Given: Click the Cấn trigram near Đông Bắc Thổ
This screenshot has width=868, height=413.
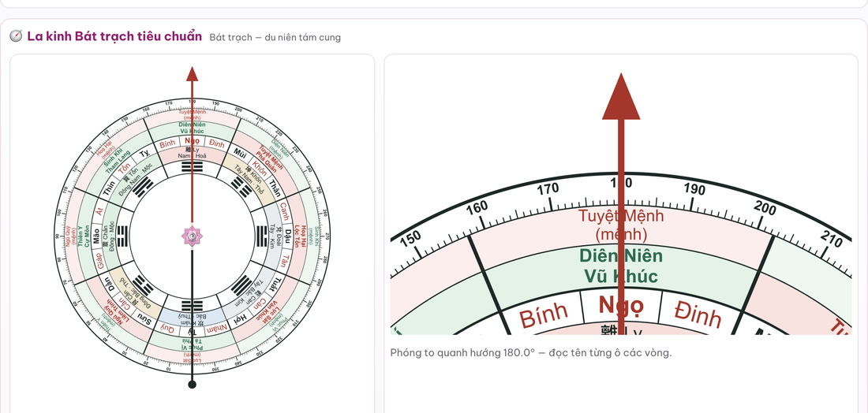Looking at the screenshot, I should 142,285.
